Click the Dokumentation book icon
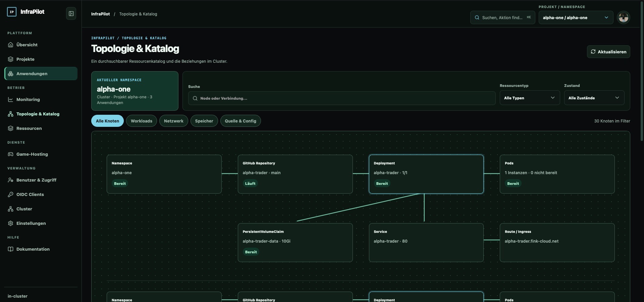 [11, 249]
